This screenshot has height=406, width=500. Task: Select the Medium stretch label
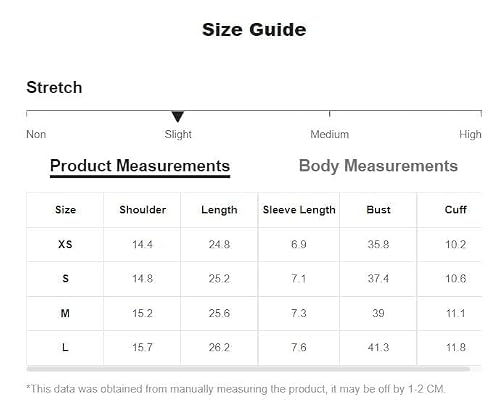330,134
